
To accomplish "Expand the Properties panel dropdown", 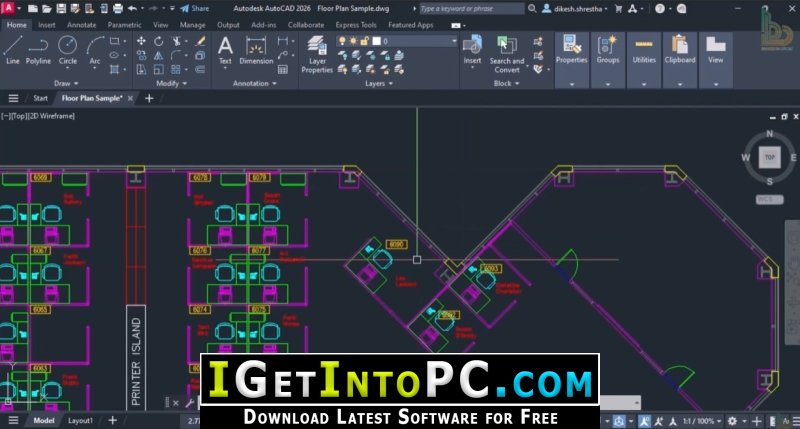I will click(x=571, y=84).
